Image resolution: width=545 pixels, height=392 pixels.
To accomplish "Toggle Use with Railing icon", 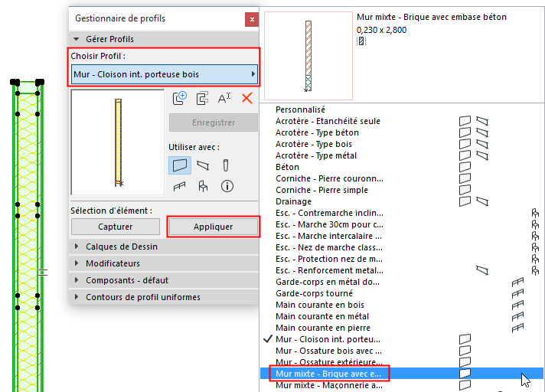I will (179, 187).
